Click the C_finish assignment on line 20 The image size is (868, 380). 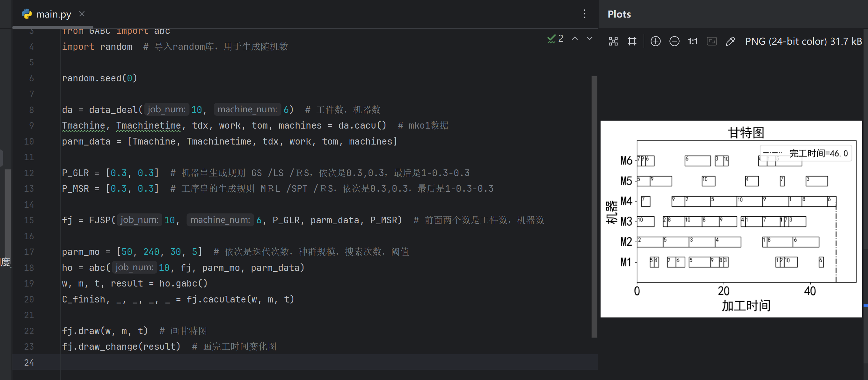[x=178, y=299]
